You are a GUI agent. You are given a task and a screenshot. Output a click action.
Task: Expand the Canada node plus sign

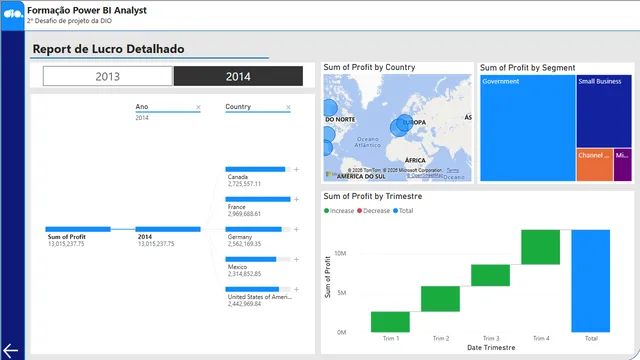pos(296,169)
